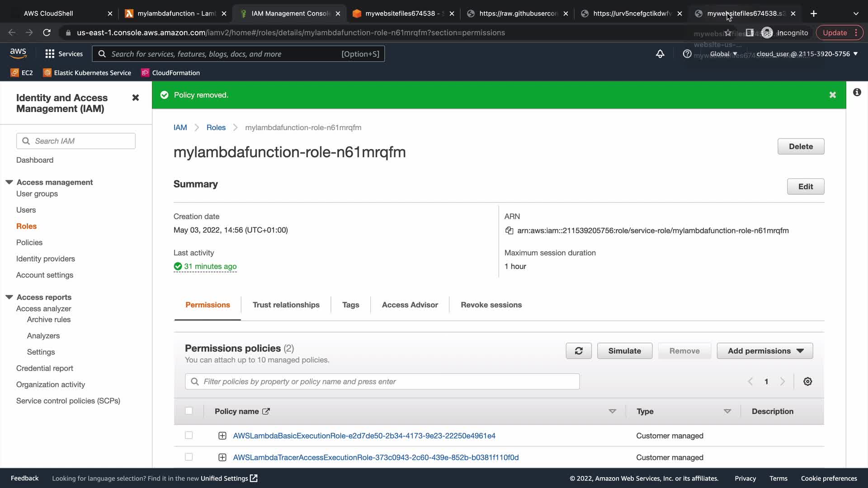Open the Roles breadcrumb link
The height and width of the screenshot is (488, 868).
216,127
